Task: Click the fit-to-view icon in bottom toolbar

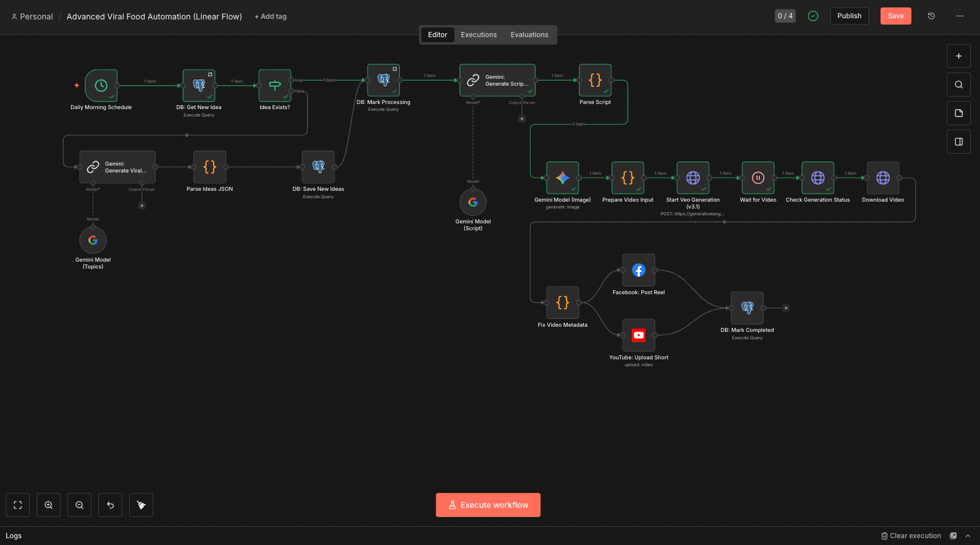Action: click(x=17, y=505)
